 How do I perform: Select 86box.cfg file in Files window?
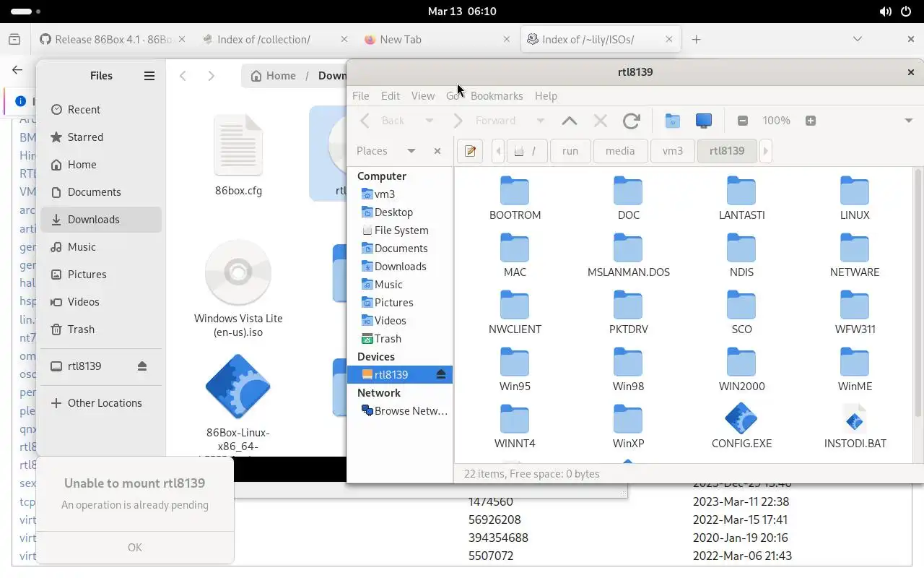[x=238, y=155]
